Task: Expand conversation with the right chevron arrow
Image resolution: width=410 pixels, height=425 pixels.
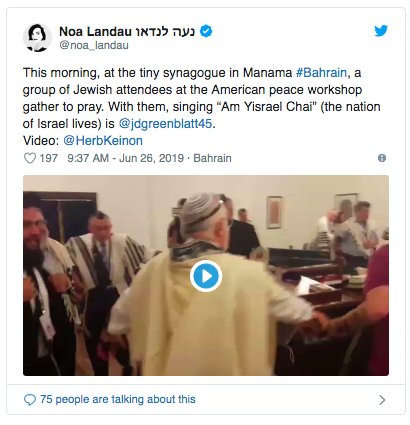Action: point(382,400)
